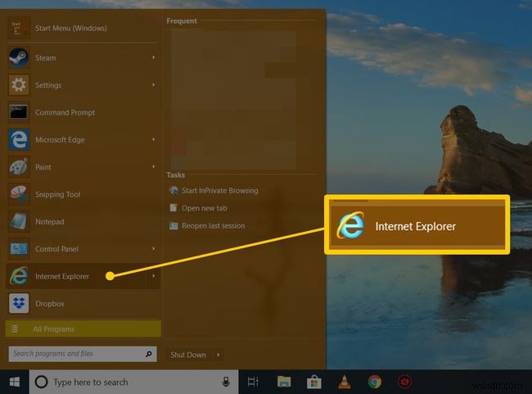
Task: Click the Windows Start button
Action: coord(14,382)
